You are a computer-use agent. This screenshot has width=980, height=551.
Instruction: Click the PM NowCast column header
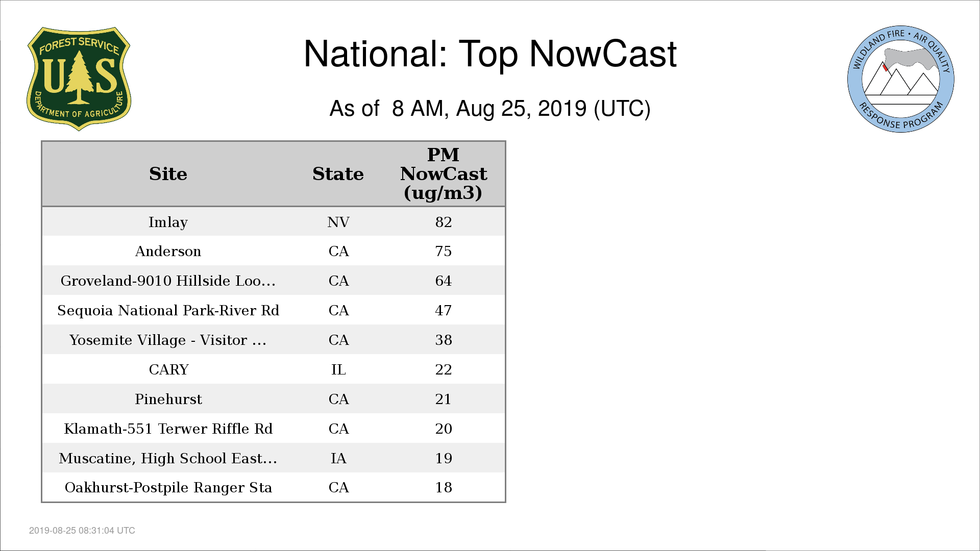tap(443, 174)
